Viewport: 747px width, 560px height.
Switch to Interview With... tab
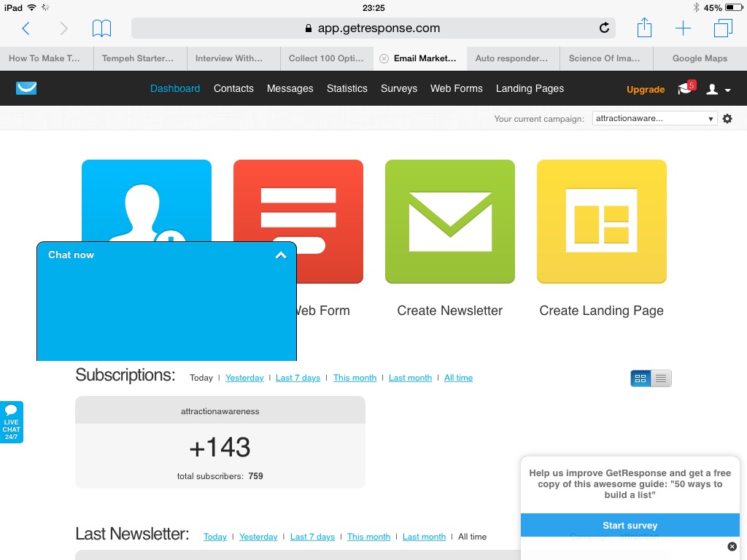click(233, 58)
